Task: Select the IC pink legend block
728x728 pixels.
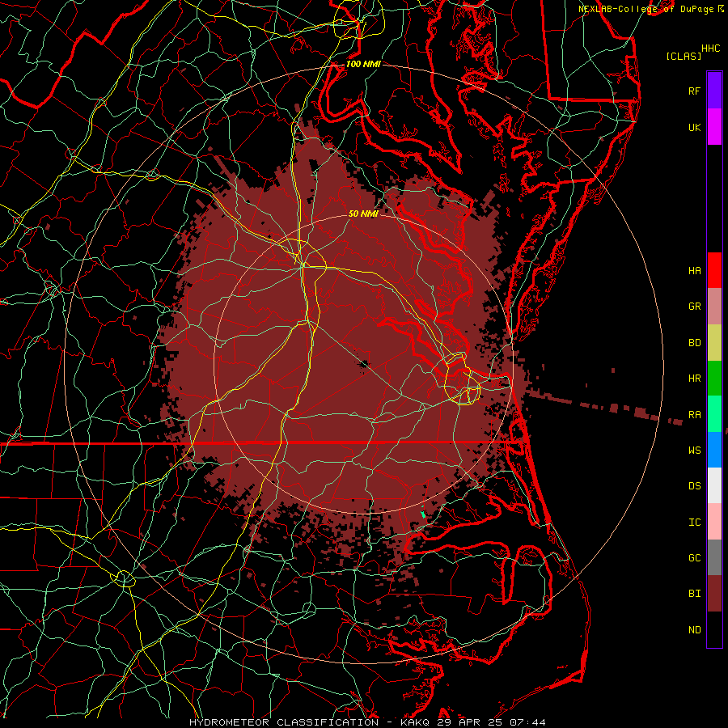Action: (x=714, y=522)
